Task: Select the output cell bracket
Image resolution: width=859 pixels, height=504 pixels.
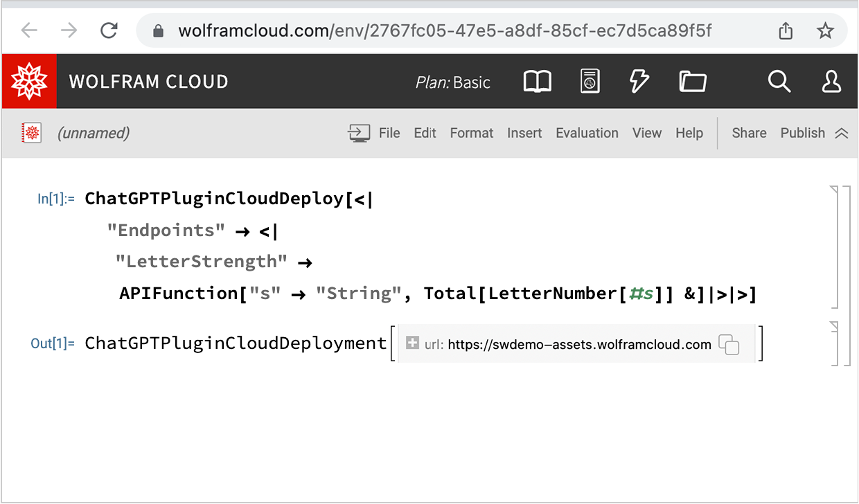Action: [834, 343]
